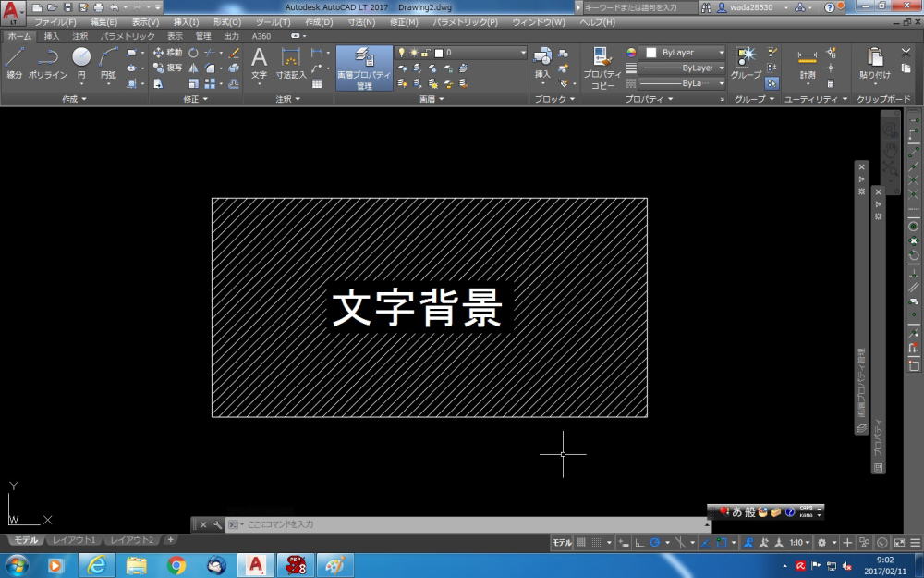Open status bar customization menu
924x578 pixels.
(x=915, y=543)
